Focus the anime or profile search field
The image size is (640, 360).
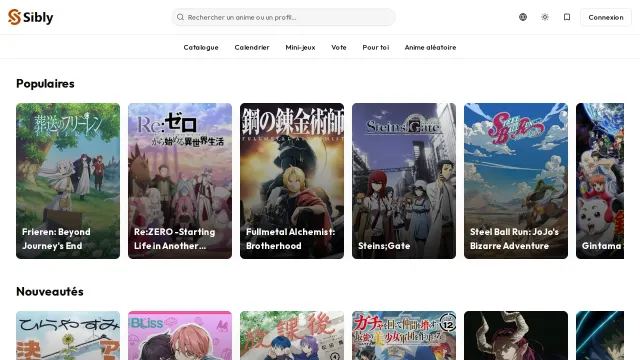[283, 17]
